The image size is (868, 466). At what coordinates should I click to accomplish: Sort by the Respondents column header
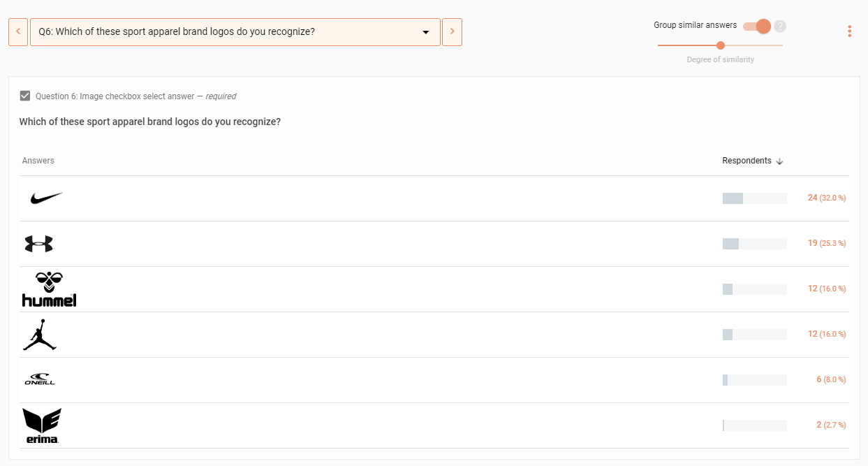[x=746, y=161]
